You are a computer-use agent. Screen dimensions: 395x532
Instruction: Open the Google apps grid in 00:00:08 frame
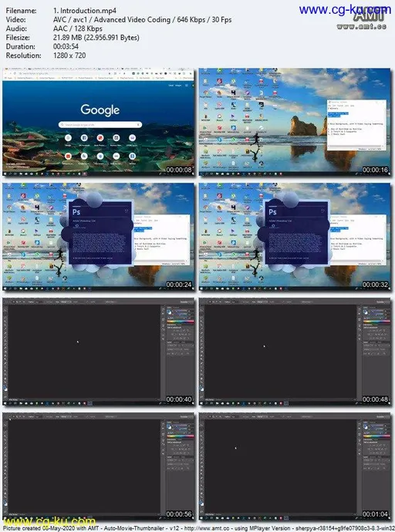tap(186, 86)
